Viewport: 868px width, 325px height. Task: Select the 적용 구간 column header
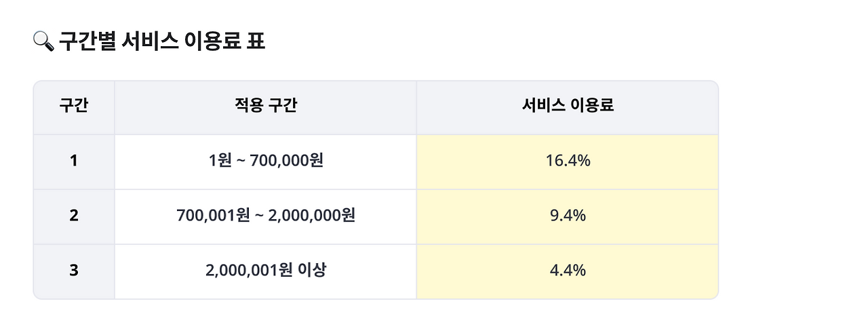(x=265, y=107)
